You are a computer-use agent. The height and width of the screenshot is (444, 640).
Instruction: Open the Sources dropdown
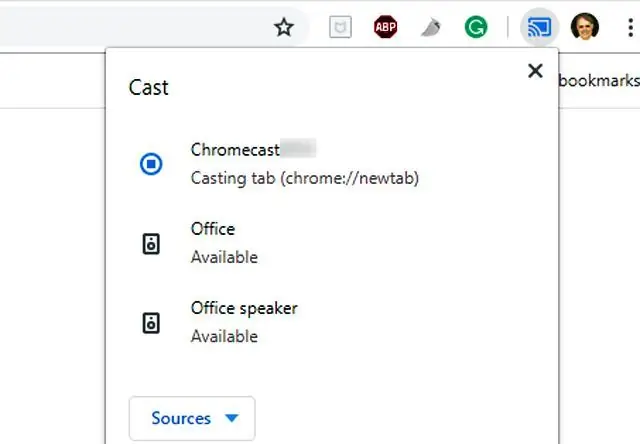point(192,418)
